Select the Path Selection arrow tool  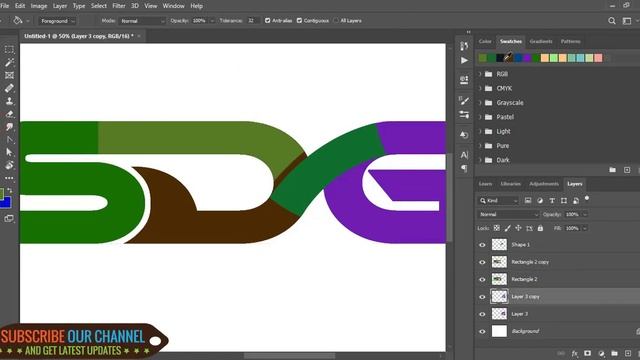[x=9, y=152]
